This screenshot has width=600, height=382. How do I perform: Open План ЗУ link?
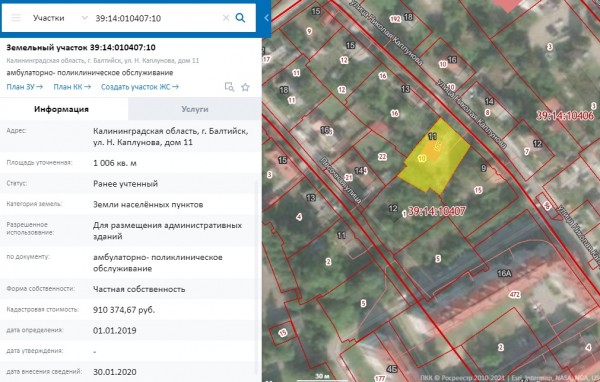point(24,87)
